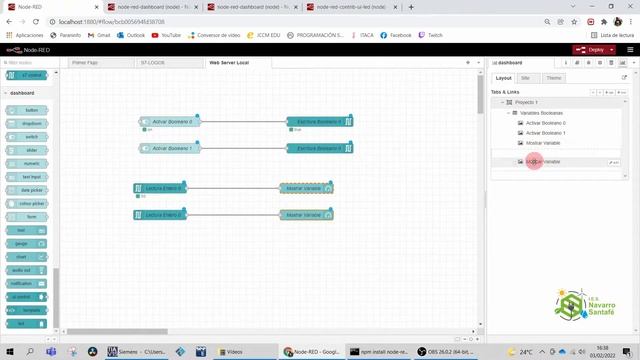Open the sidebar dashboard chart icon
The width and height of the screenshot is (640, 360).
pos(622,63)
